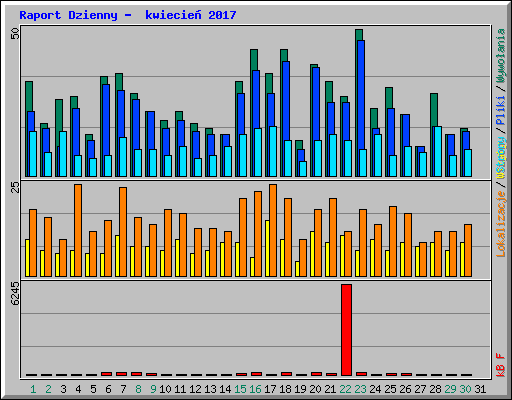Click the day 31 axis label
Screen dimensions: 512x400
coord(480,389)
